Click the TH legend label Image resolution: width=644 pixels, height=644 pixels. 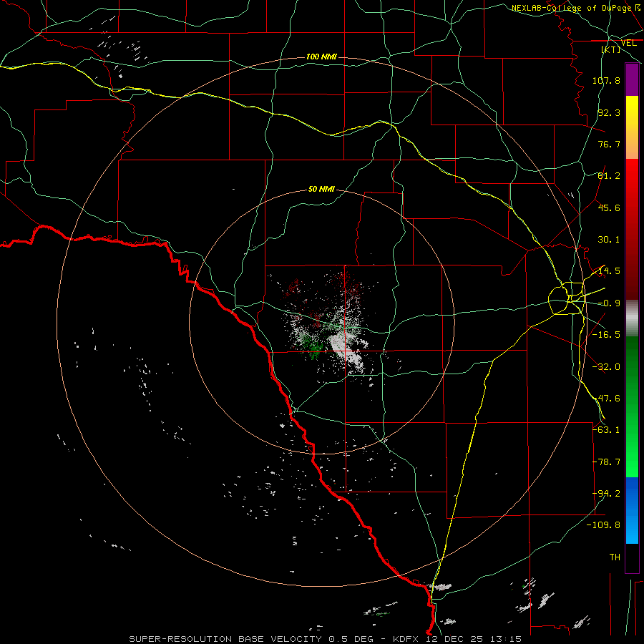[615, 557]
